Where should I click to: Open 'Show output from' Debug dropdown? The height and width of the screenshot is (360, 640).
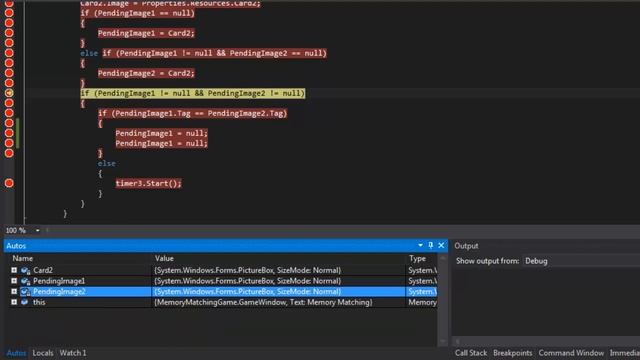pyautogui.click(x=582, y=261)
